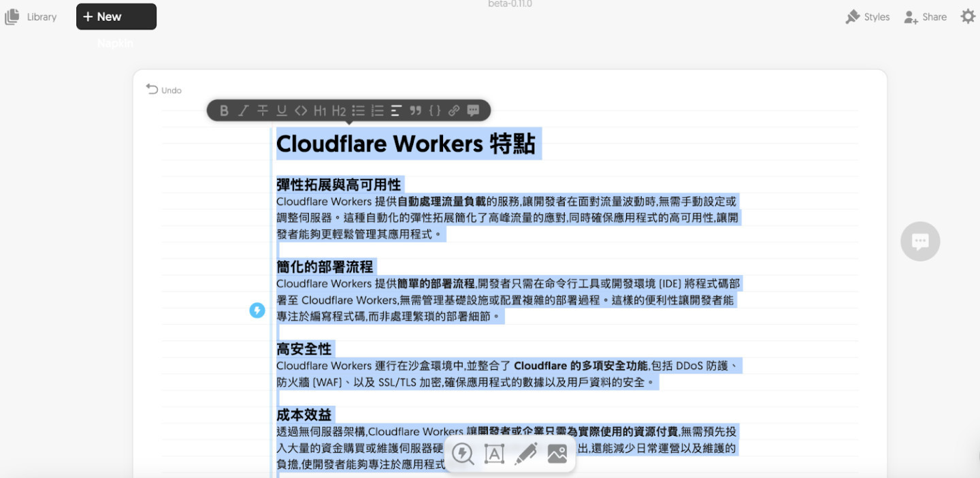980x478 pixels.
Task: Apply italic formatting to the selection
Action: pyautogui.click(x=243, y=110)
